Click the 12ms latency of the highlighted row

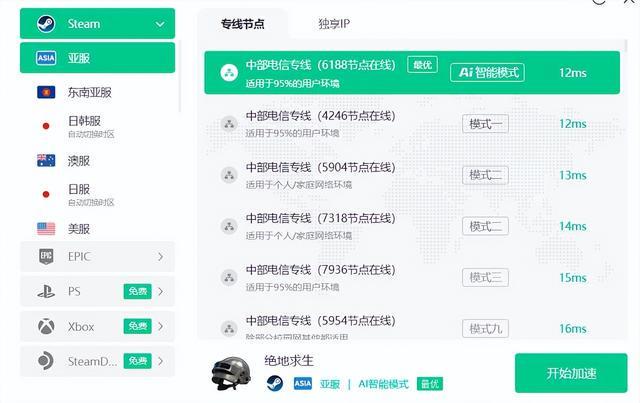pos(573,73)
